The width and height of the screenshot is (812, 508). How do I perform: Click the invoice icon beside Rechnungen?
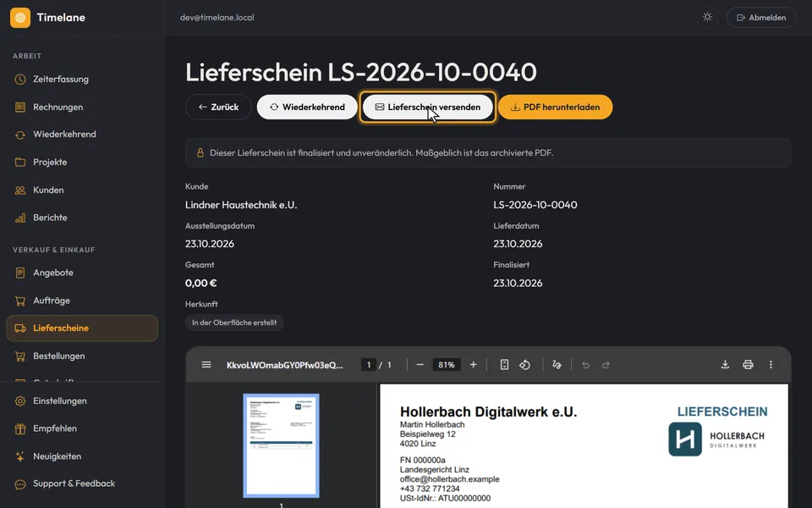[x=20, y=107]
